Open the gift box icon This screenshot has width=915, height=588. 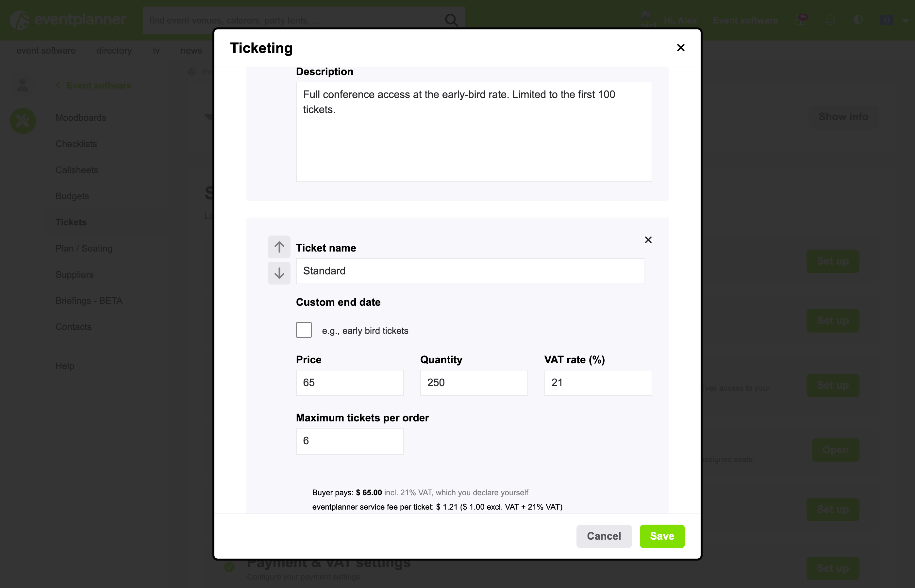[800, 20]
